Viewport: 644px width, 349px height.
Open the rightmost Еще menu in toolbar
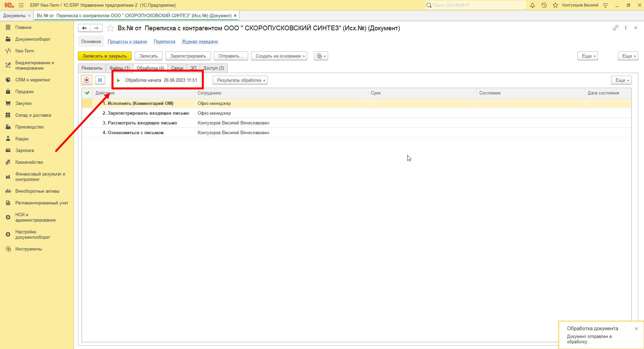pyautogui.click(x=628, y=56)
